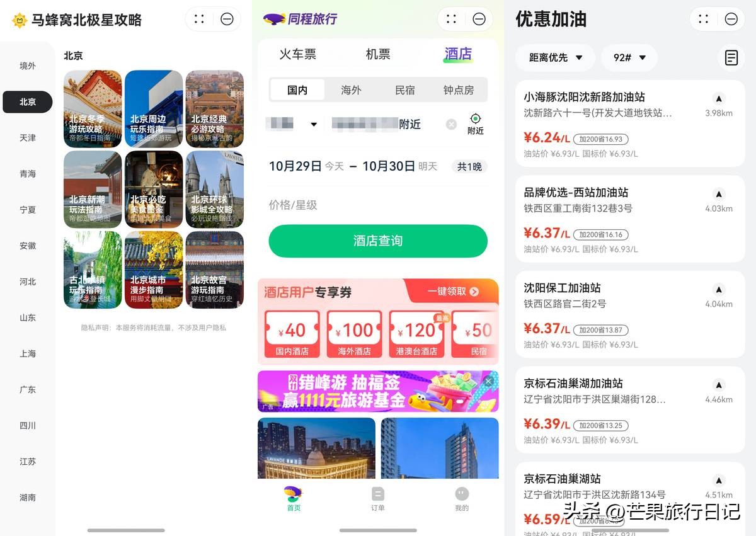The height and width of the screenshot is (536, 756).
Task: Switch to the 火车票 tab
Action: click(x=297, y=54)
